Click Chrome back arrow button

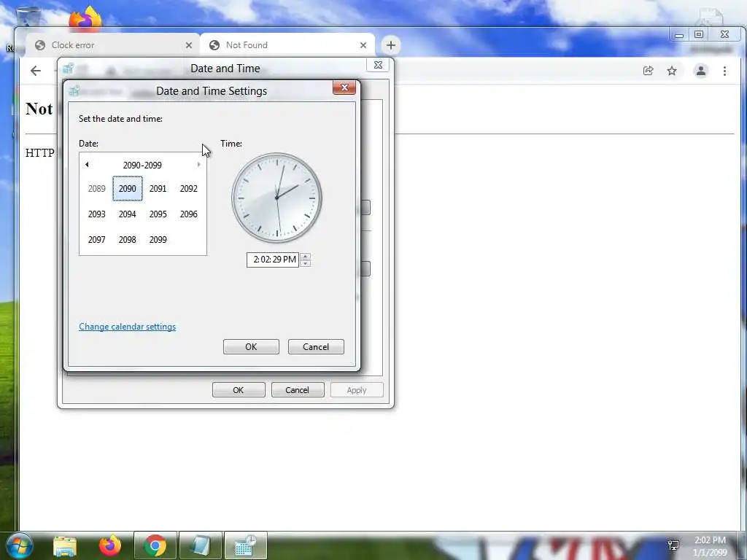pyautogui.click(x=36, y=71)
